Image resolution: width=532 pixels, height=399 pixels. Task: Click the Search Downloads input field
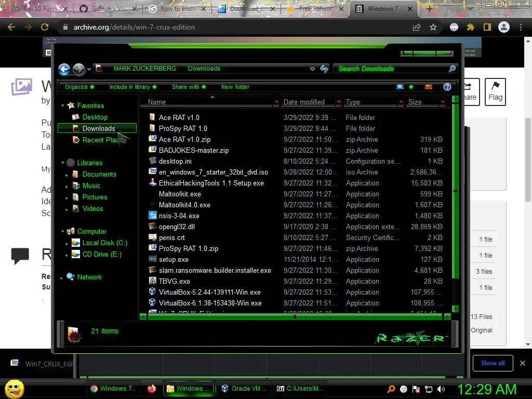395,69
